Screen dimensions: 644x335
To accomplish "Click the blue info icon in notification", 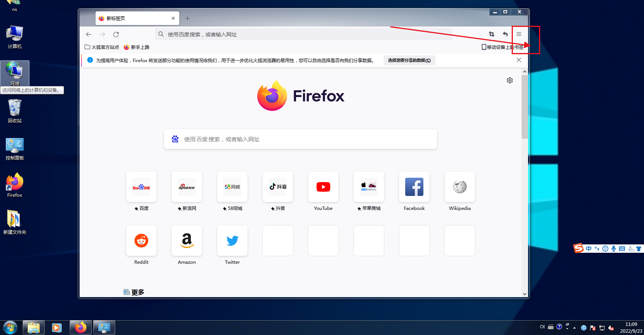I will [90, 60].
